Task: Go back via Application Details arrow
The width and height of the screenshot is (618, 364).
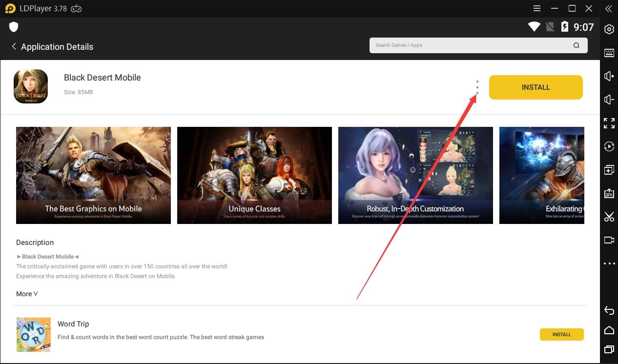Action: pyautogui.click(x=14, y=46)
